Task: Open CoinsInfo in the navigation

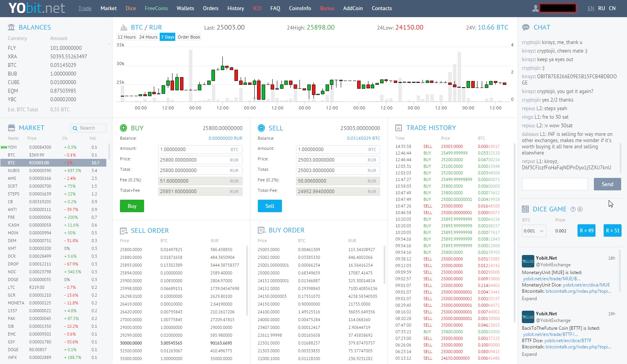Action: tap(300, 8)
